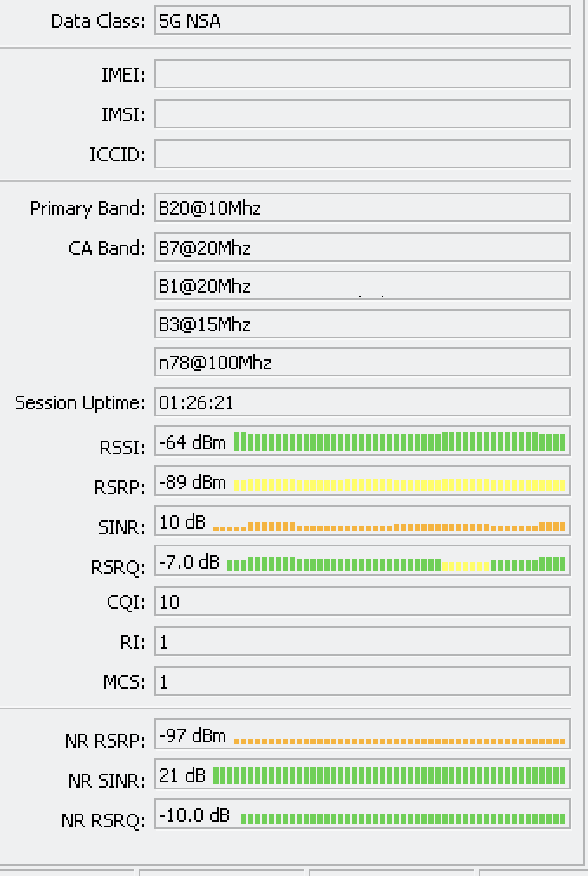
Task: Click the empty ICCID field
Action: coord(362,154)
